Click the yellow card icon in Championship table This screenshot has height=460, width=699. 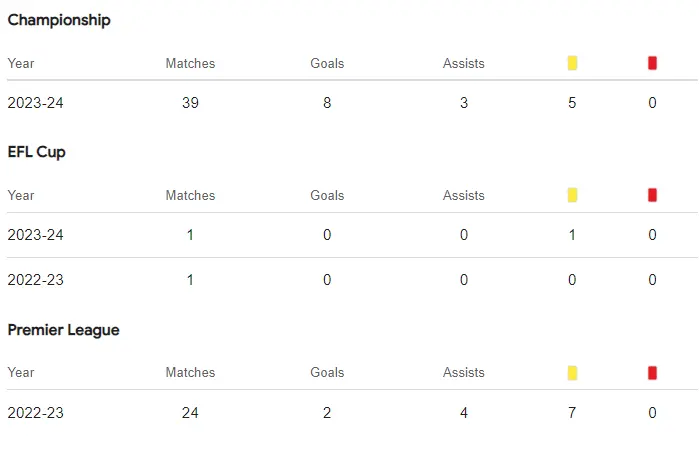pyautogui.click(x=572, y=63)
